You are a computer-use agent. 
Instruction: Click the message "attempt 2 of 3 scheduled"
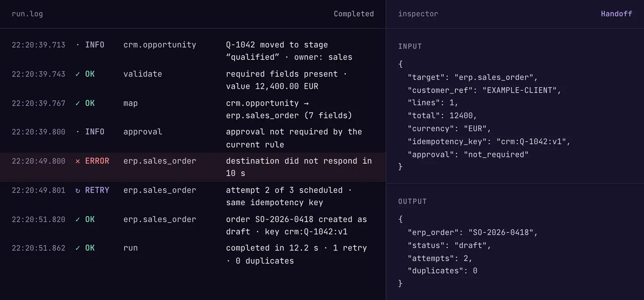284,190
